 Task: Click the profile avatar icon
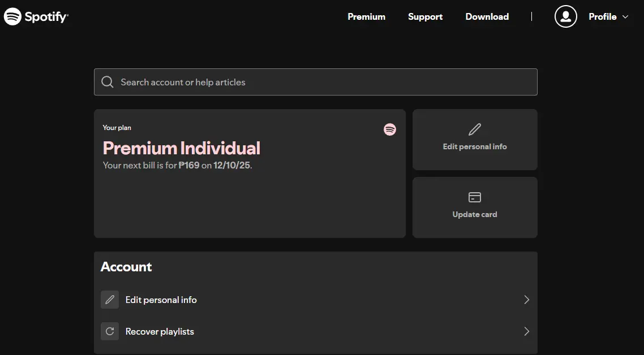[x=565, y=16]
